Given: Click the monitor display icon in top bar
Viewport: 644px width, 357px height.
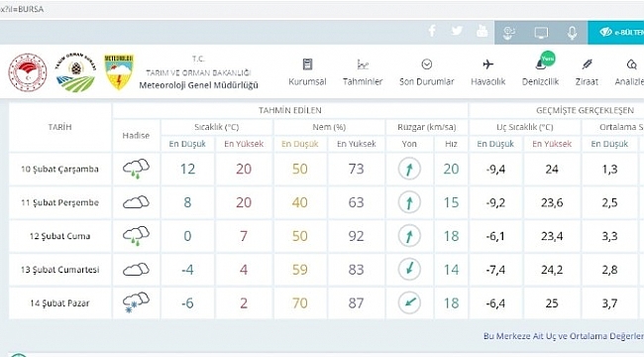Looking at the screenshot, I should [x=541, y=33].
